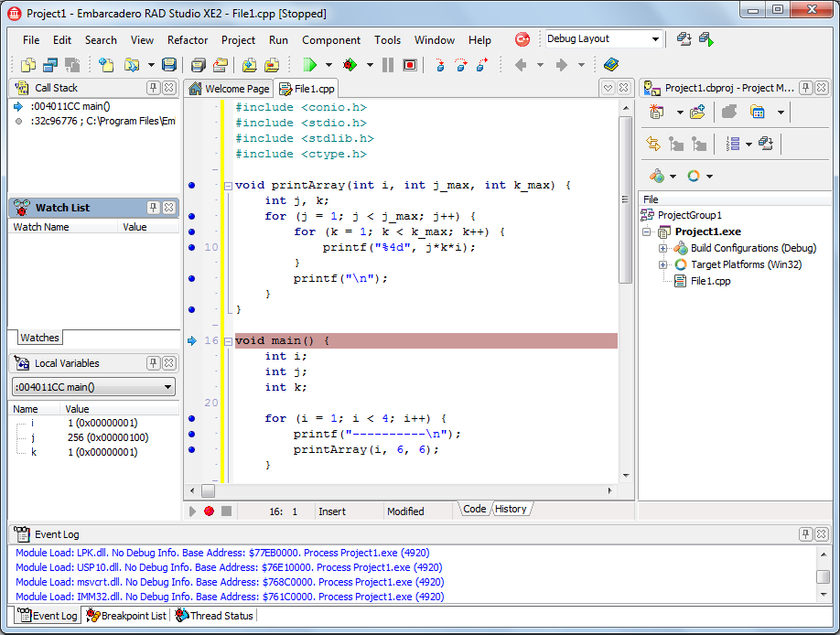
Task: Click the Run Without Debugging ladybug icon
Action: (x=350, y=65)
